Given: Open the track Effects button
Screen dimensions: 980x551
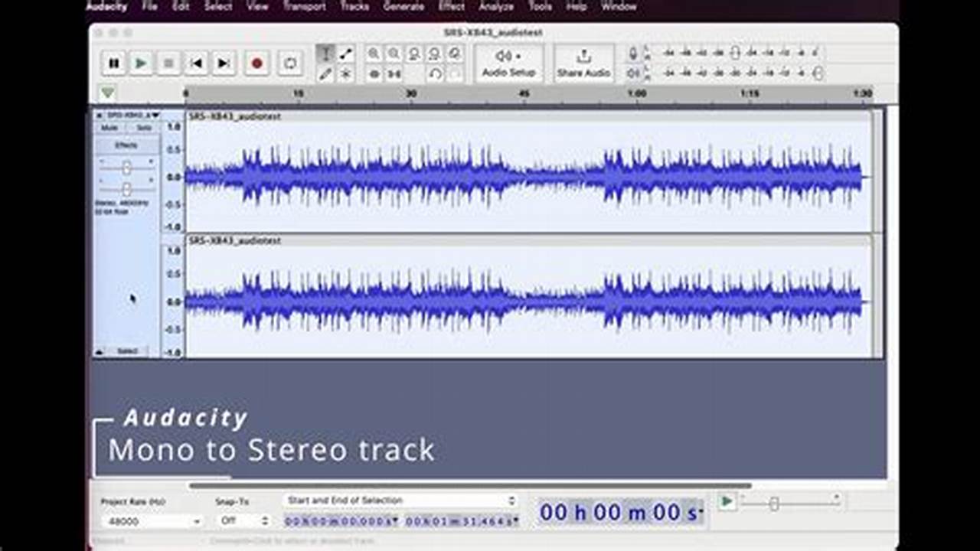Looking at the screenshot, I should [x=126, y=145].
